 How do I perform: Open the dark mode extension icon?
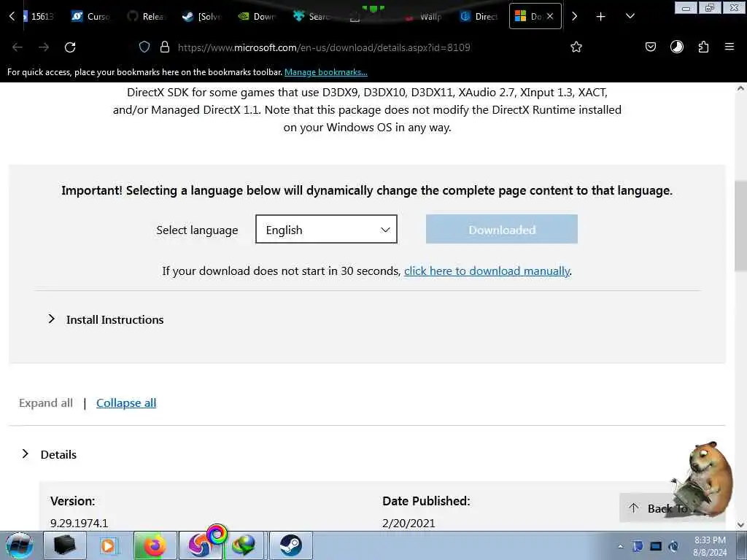coord(676,47)
